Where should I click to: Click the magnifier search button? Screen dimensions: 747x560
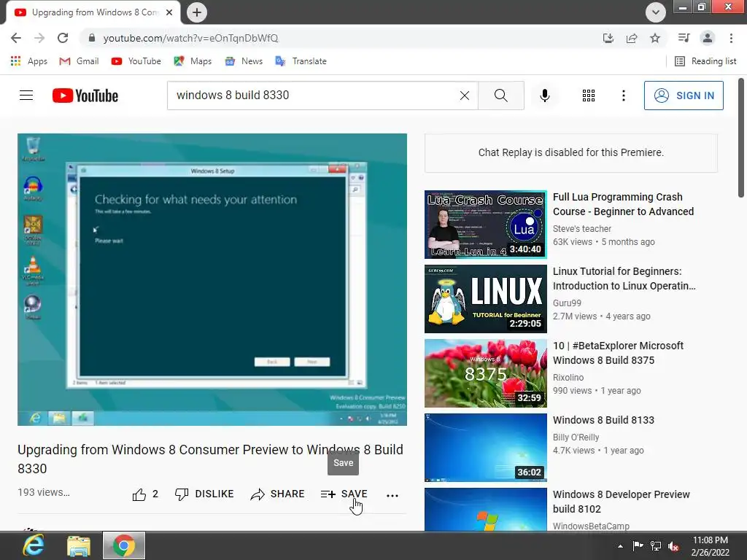(501, 96)
